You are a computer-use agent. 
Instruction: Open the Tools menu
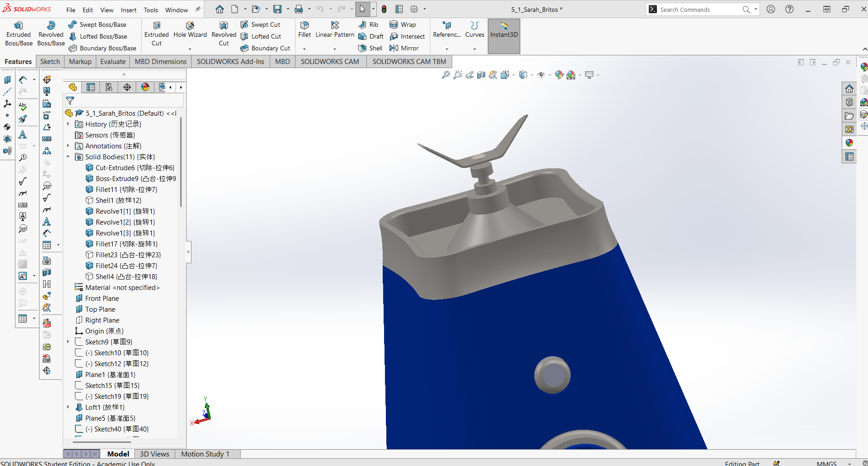click(x=151, y=10)
